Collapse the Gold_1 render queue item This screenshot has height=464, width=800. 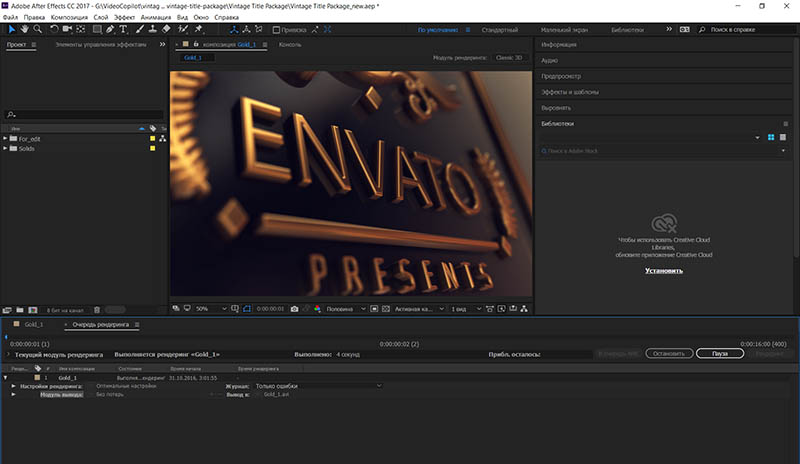click(6, 378)
